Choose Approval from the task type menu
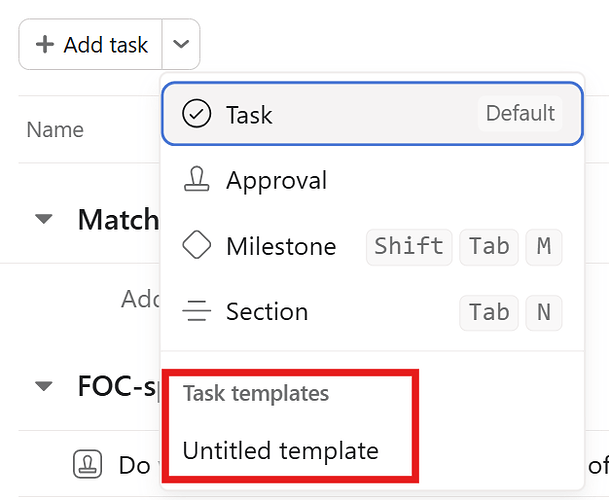This screenshot has width=609, height=500. click(372, 180)
